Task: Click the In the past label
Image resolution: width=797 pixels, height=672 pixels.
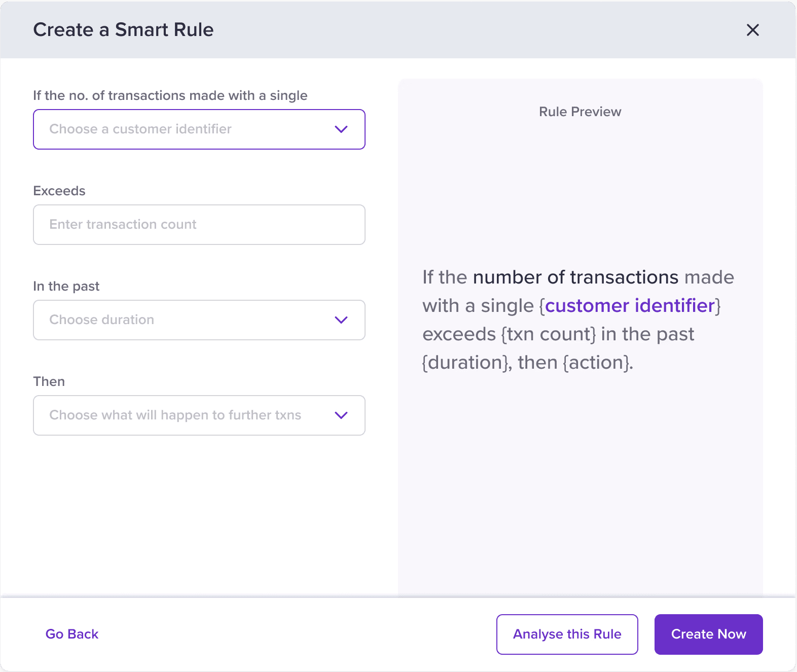Action: (x=66, y=286)
